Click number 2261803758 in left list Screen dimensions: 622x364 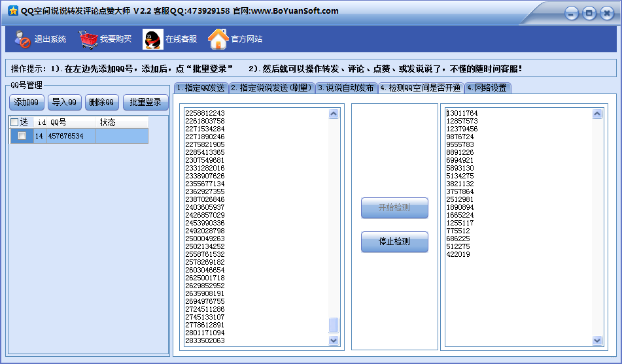point(205,121)
